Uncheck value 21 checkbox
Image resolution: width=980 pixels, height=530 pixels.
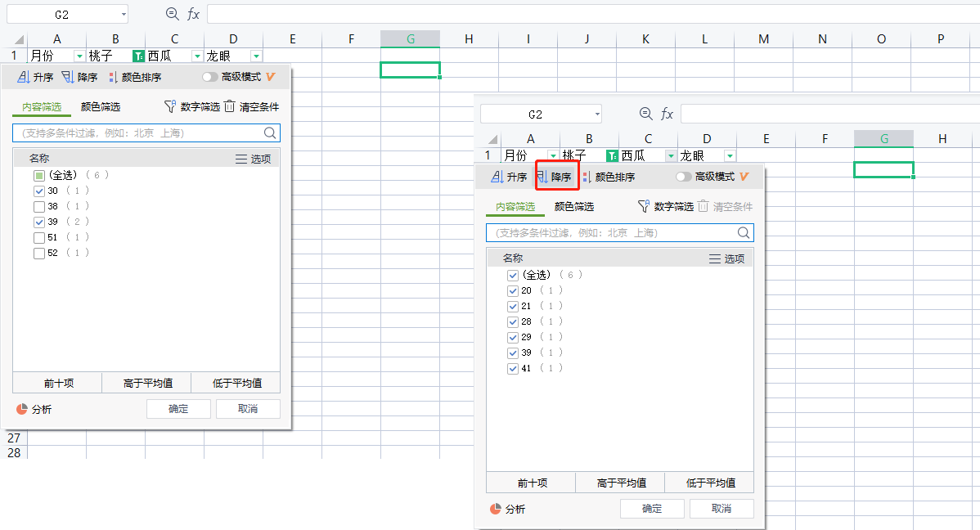click(513, 306)
